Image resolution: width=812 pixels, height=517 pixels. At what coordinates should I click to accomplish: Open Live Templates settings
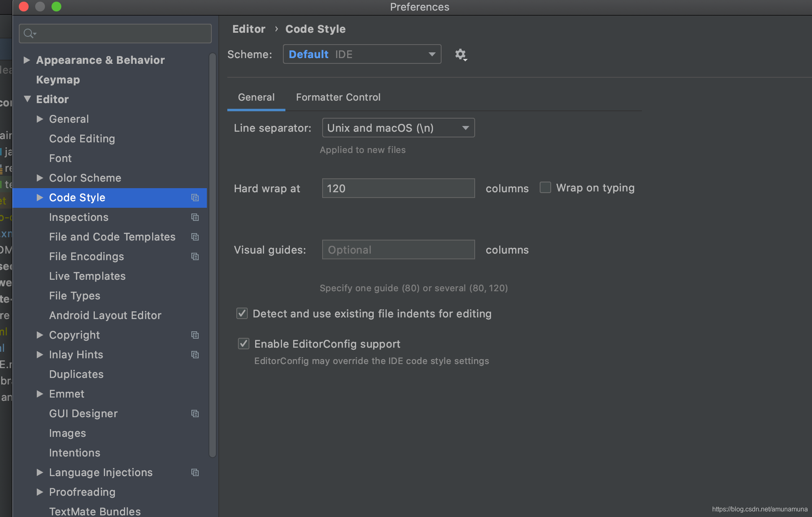pyautogui.click(x=87, y=276)
